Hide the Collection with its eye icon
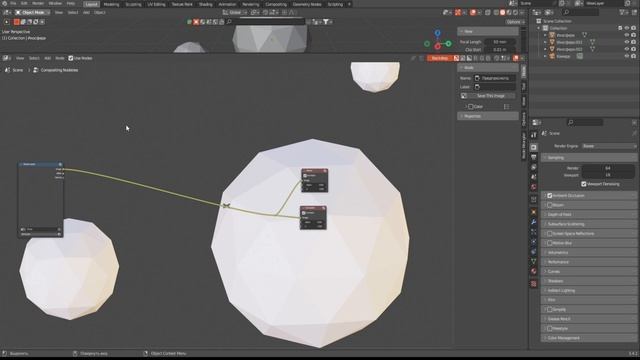The width and height of the screenshot is (640, 360). (x=627, y=28)
